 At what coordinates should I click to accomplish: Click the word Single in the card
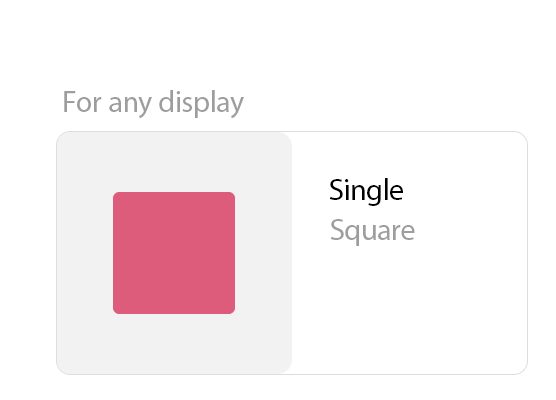pos(366,191)
